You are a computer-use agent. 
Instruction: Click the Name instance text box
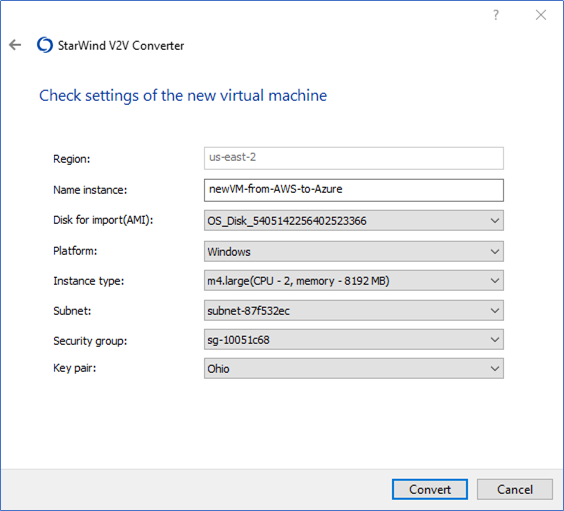[x=354, y=190]
